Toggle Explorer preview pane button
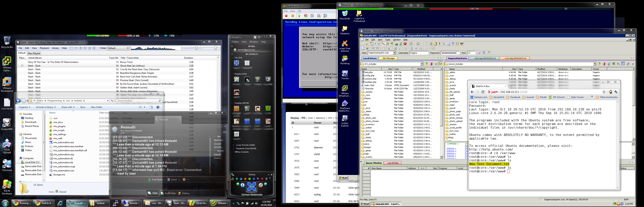 151,107
